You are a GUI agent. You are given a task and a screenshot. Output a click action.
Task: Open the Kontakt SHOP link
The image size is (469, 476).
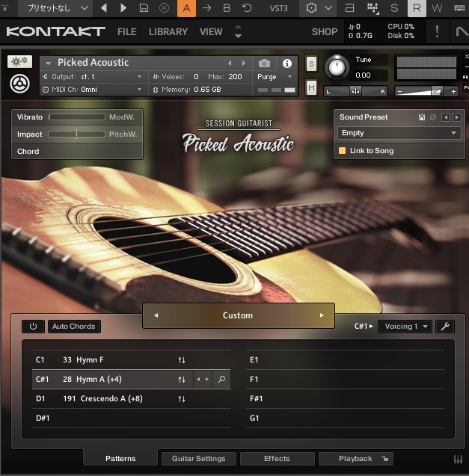click(x=325, y=31)
